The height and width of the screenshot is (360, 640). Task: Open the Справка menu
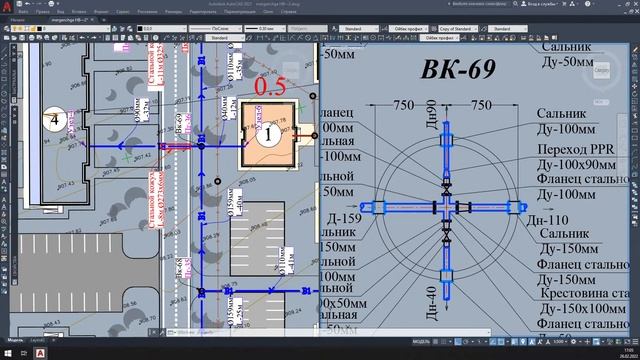pyautogui.click(x=288, y=12)
